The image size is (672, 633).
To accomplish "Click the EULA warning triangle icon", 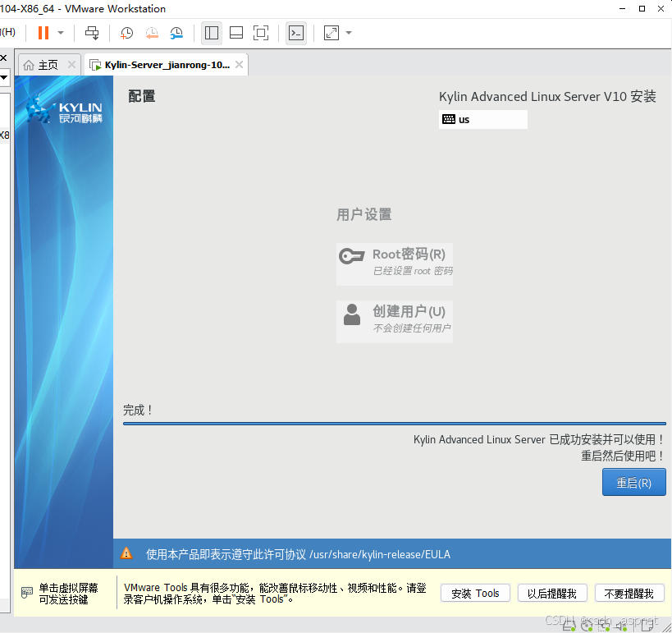I will click(x=126, y=553).
